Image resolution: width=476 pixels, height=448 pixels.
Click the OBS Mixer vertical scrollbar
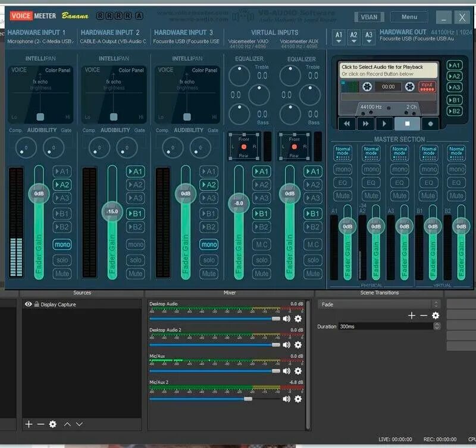[308, 365]
